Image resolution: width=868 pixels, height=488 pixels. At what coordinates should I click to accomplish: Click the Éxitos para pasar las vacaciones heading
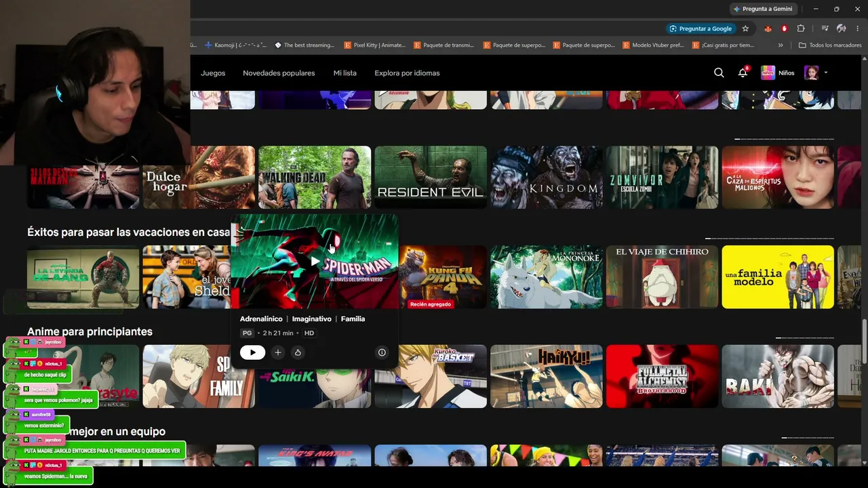point(129,232)
